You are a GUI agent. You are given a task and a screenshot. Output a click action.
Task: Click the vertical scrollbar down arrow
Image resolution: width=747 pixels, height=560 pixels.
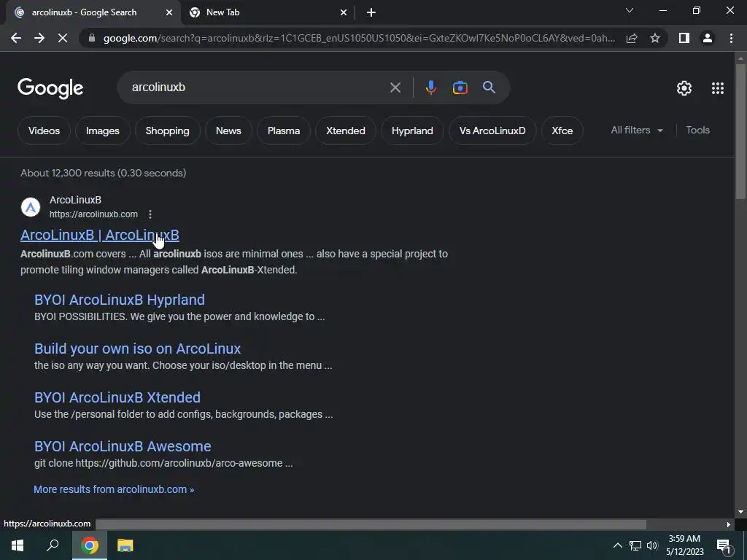click(740, 512)
